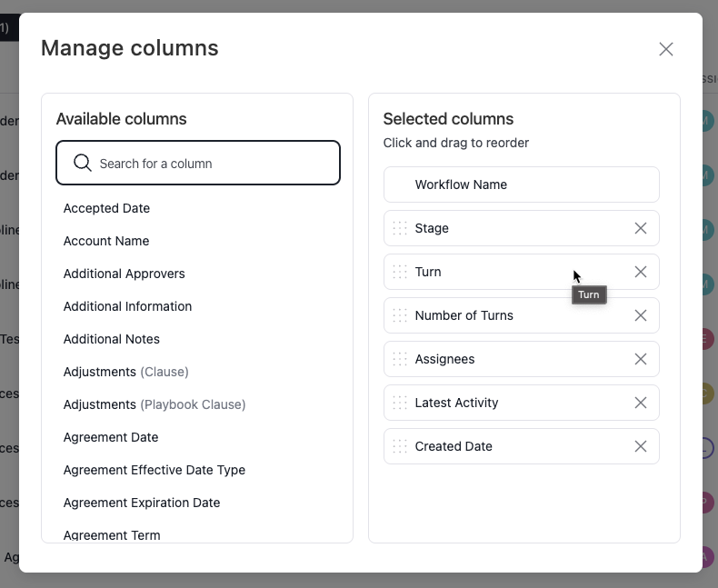
Task: Remove the Latest Activity column
Action: (x=641, y=403)
